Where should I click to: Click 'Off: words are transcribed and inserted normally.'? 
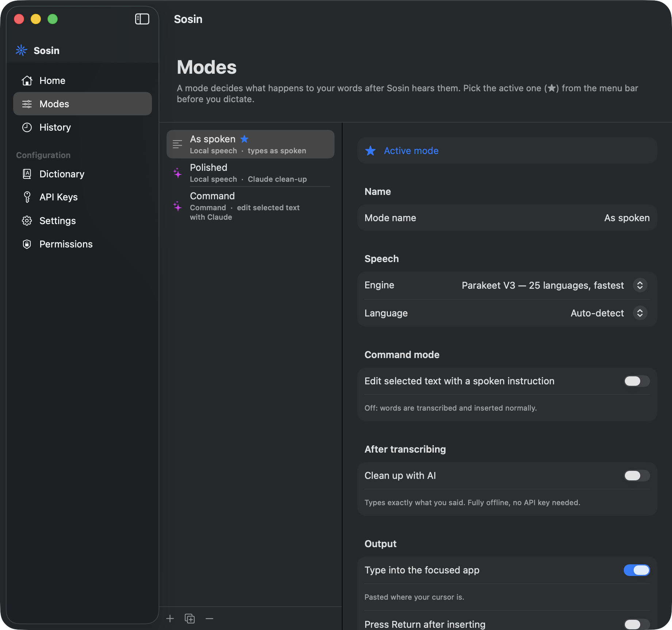[451, 408]
